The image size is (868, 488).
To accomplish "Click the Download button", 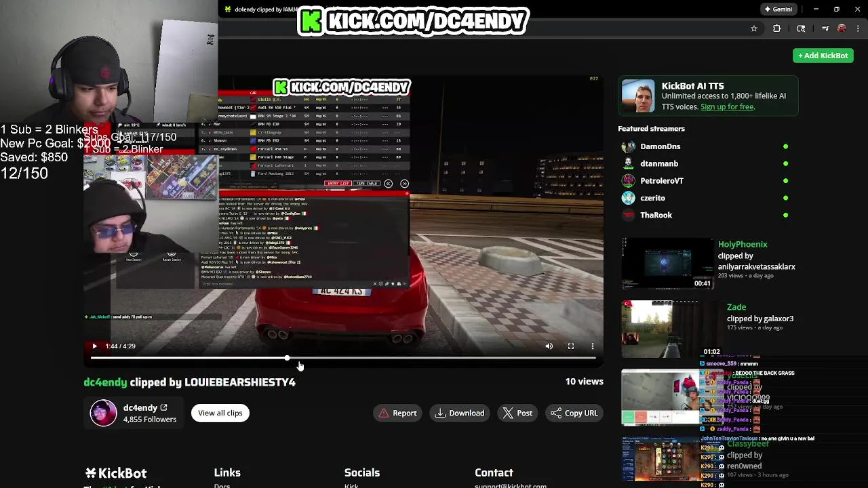I will tap(460, 413).
